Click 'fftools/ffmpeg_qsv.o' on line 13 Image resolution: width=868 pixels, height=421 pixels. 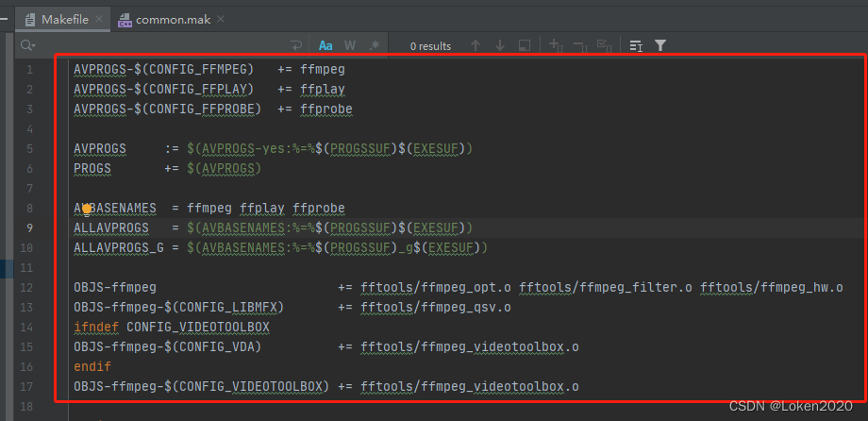pos(436,308)
